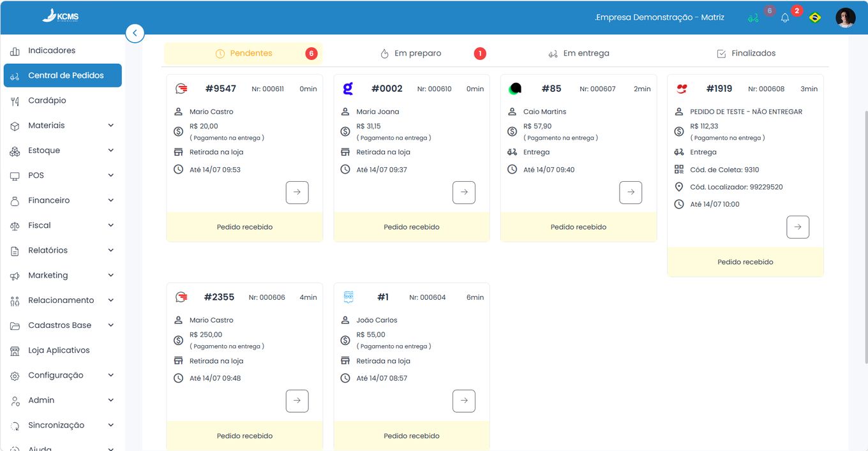
Task: Click Pedido recebido bar on order #1919
Action: click(745, 262)
